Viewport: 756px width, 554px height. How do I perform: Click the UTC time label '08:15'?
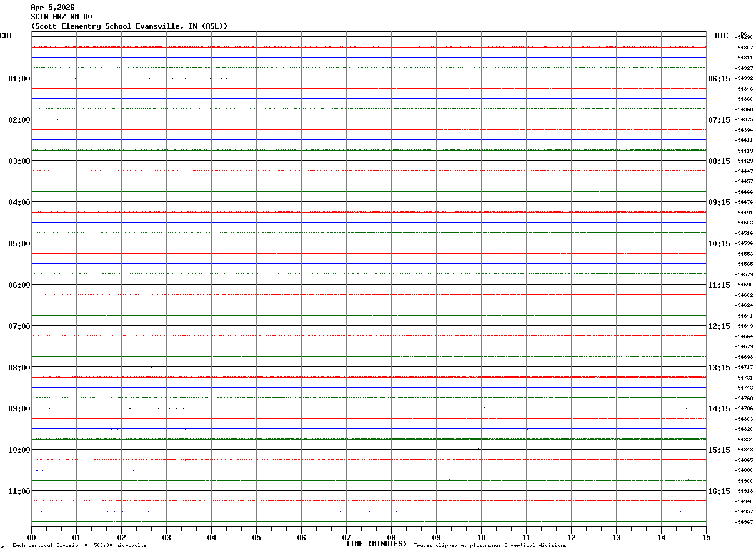click(x=719, y=161)
